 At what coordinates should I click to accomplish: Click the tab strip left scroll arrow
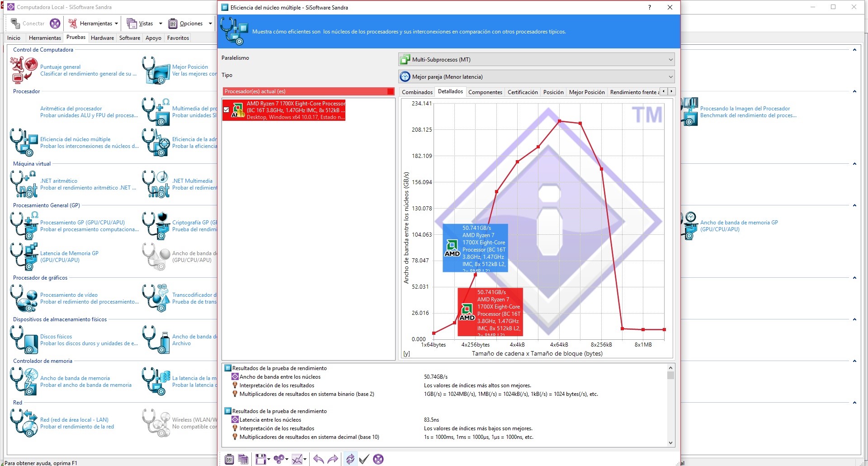point(663,91)
